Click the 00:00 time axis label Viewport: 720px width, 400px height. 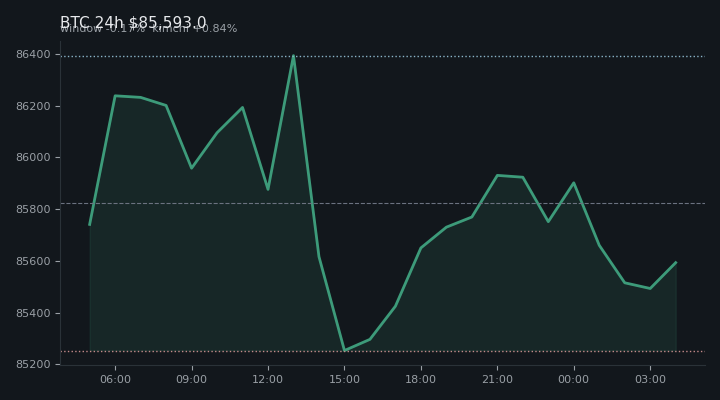point(574,379)
